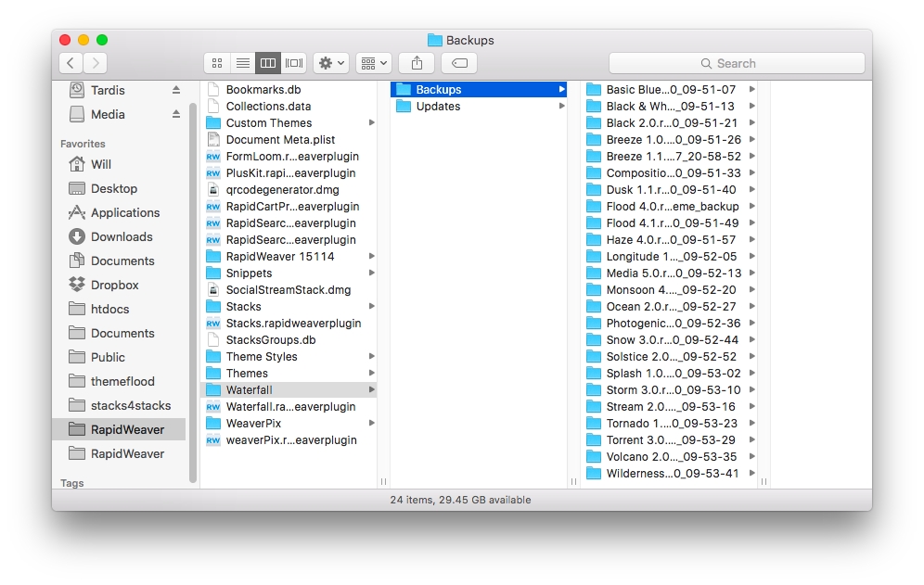This screenshot has height=585, width=924.
Task: Open Downloads from the sidebar
Action: [121, 236]
